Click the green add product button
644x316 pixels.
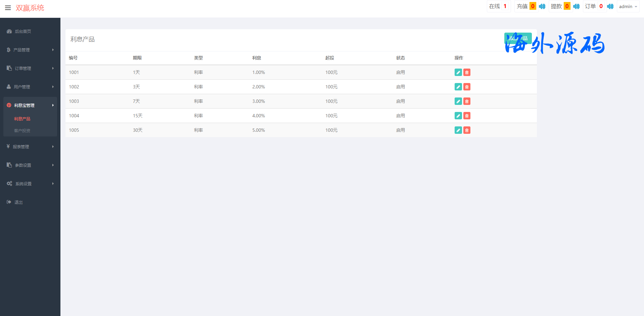pyautogui.click(x=518, y=38)
